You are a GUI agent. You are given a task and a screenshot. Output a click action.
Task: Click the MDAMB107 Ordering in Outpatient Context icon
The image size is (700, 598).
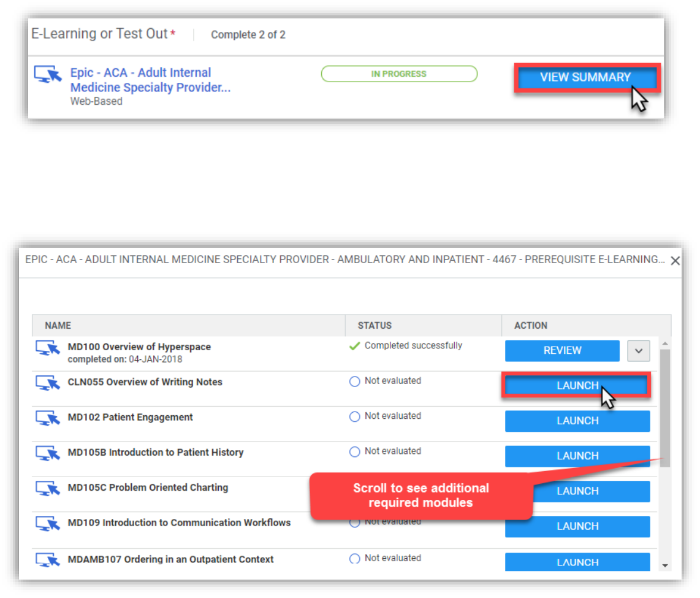pyautogui.click(x=48, y=560)
